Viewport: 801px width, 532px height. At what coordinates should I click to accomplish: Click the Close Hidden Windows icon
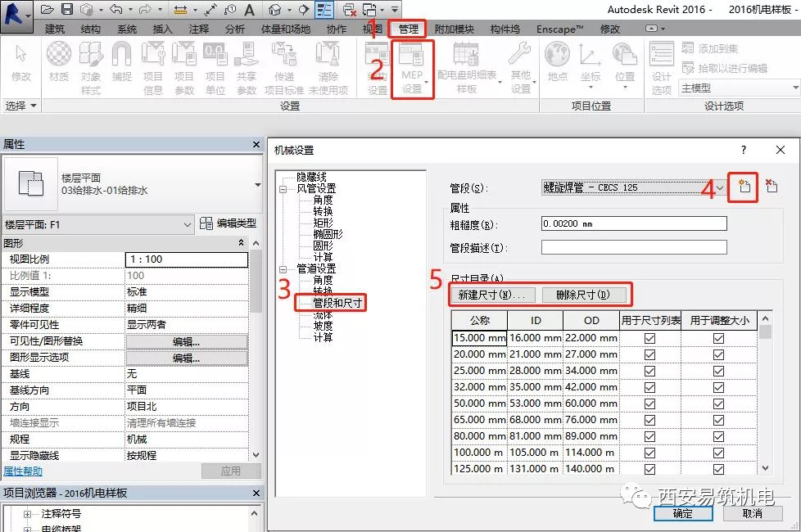pos(350,9)
